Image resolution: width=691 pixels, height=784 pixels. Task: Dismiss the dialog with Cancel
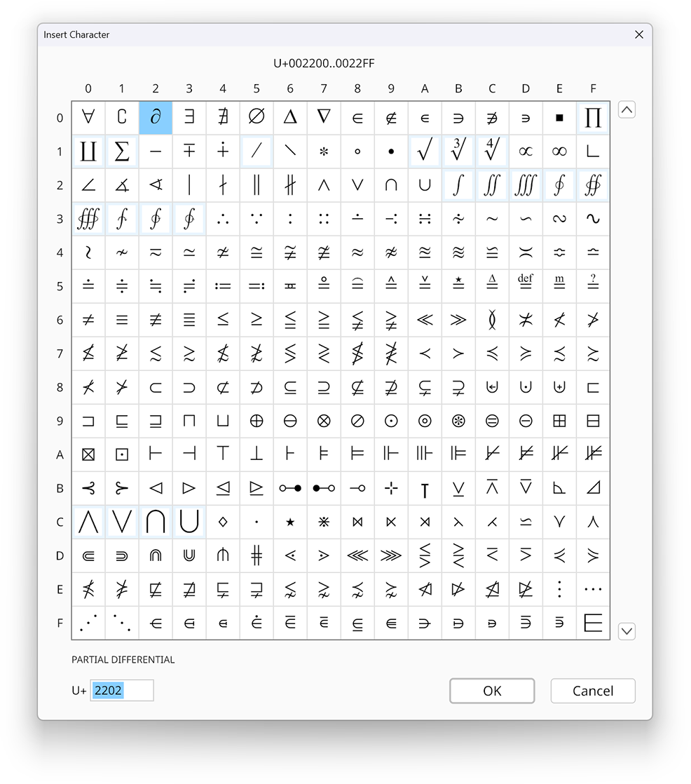point(593,691)
